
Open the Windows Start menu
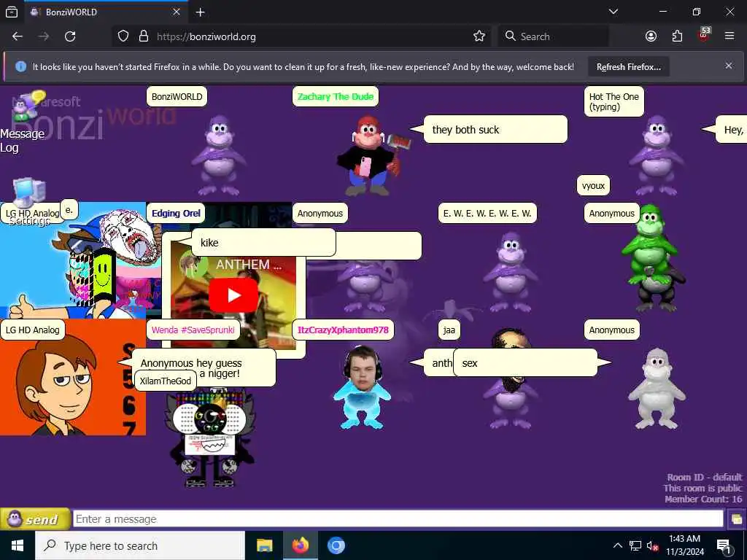tap(18, 545)
